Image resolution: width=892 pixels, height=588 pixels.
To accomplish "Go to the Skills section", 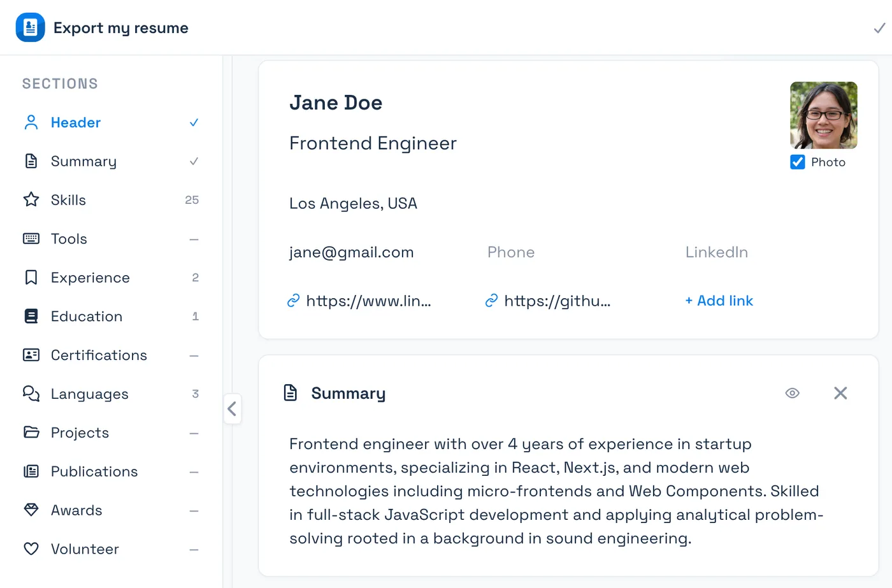I will click(111, 200).
